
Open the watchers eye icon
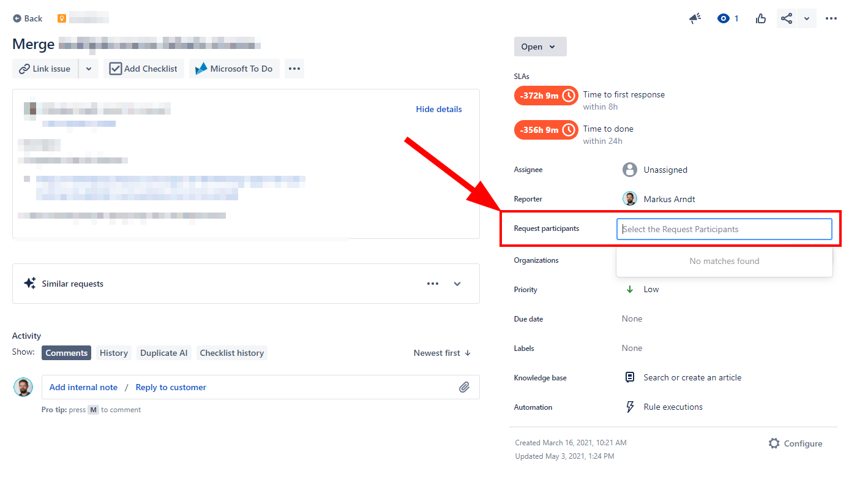click(x=722, y=18)
